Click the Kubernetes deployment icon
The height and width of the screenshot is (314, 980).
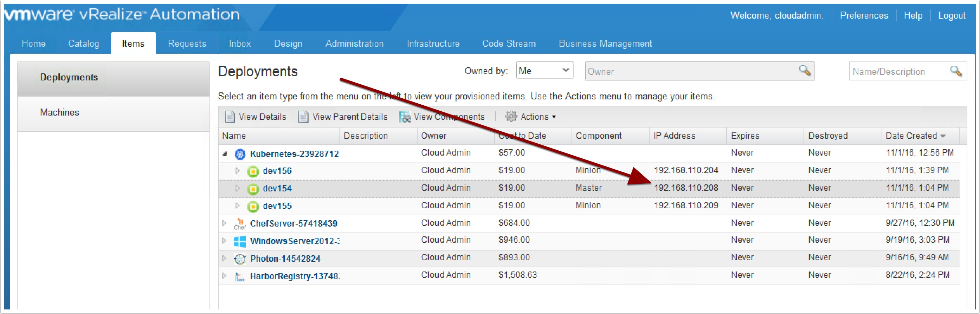(x=240, y=154)
